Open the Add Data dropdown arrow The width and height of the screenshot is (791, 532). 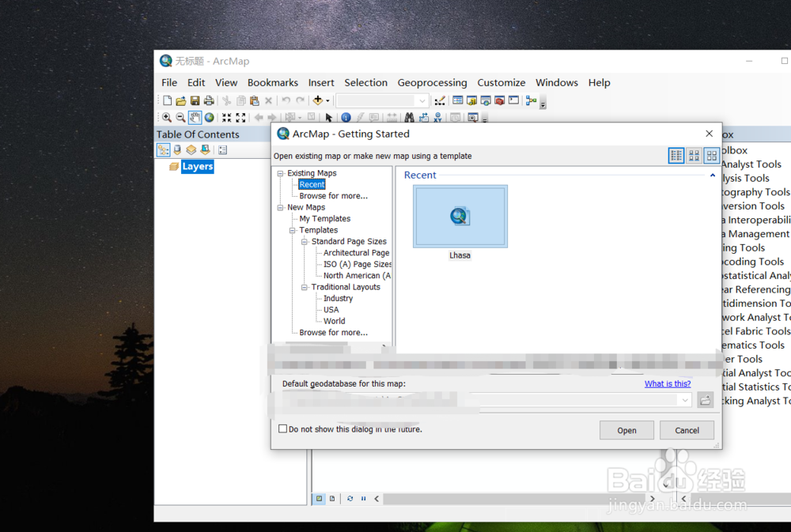[x=327, y=101]
